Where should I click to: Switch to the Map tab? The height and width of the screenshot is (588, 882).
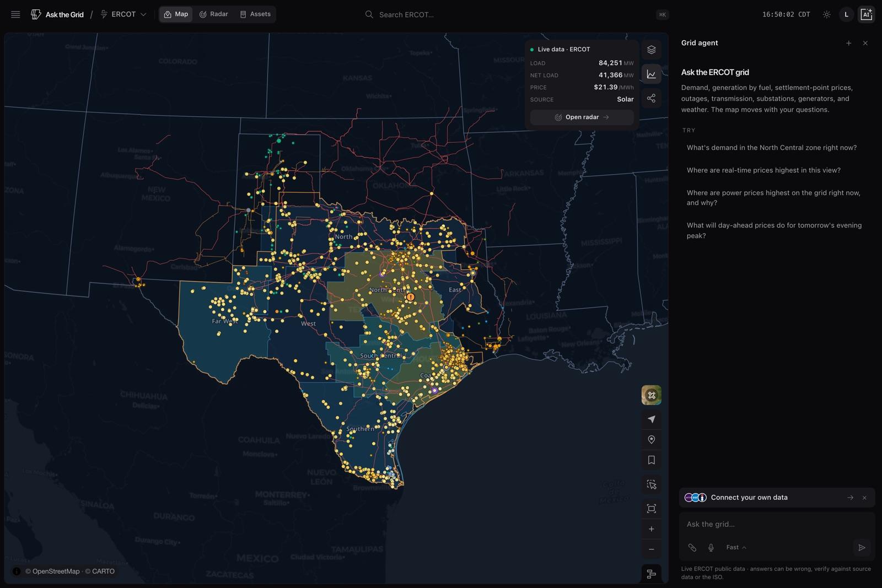click(x=176, y=14)
